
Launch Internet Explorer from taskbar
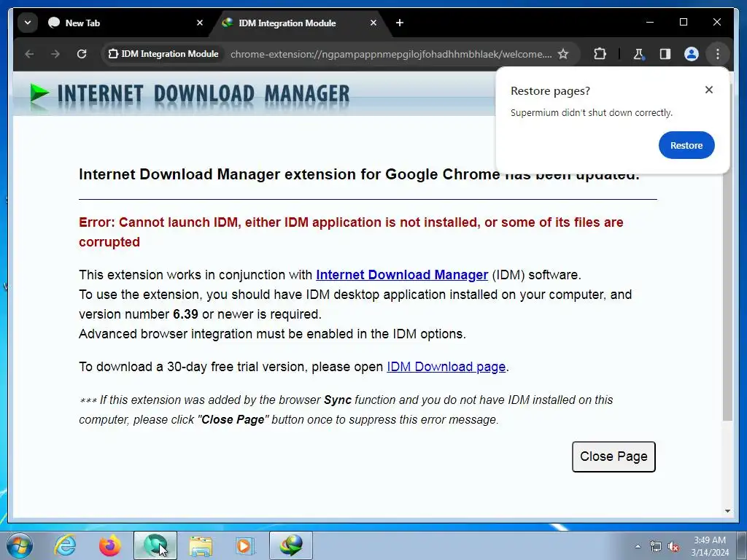65,545
